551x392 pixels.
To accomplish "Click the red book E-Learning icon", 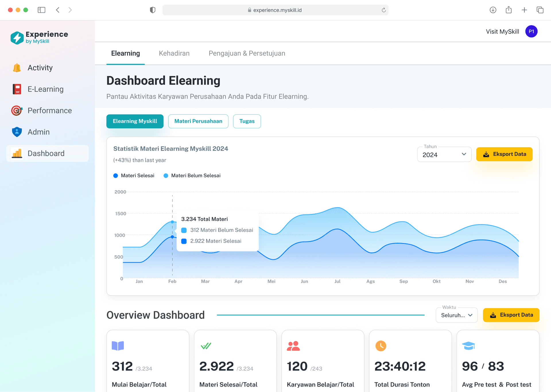I will point(17,89).
